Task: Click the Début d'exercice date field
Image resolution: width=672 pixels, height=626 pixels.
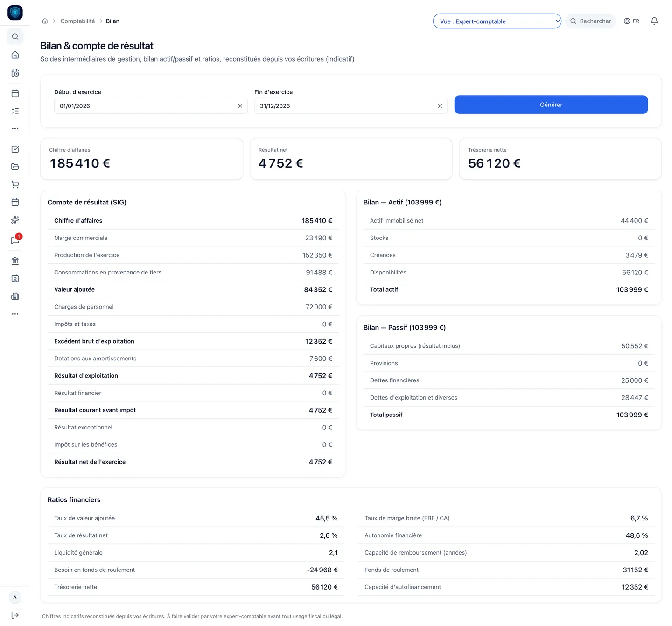Action: coord(151,106)
